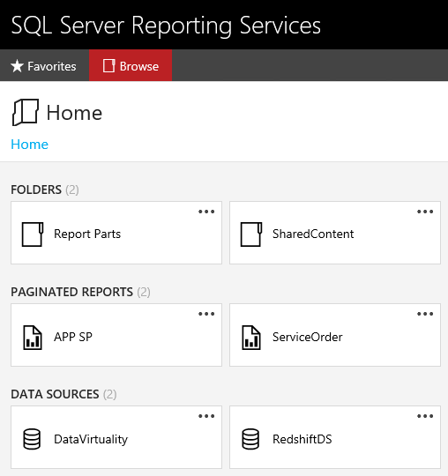Click the Home page heading text

pyautogui.click(x=74, y=113)
